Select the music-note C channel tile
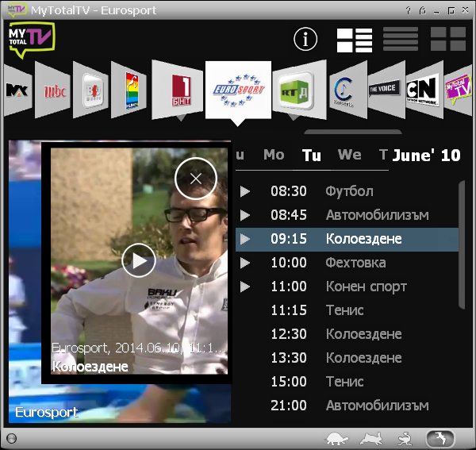Screen dimensions: 476x450 click(348, 90)
